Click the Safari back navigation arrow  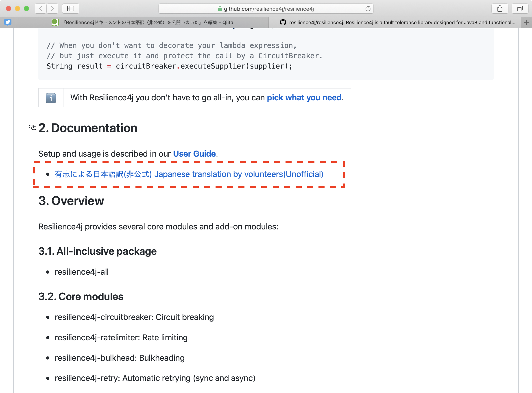pos(41,9)
